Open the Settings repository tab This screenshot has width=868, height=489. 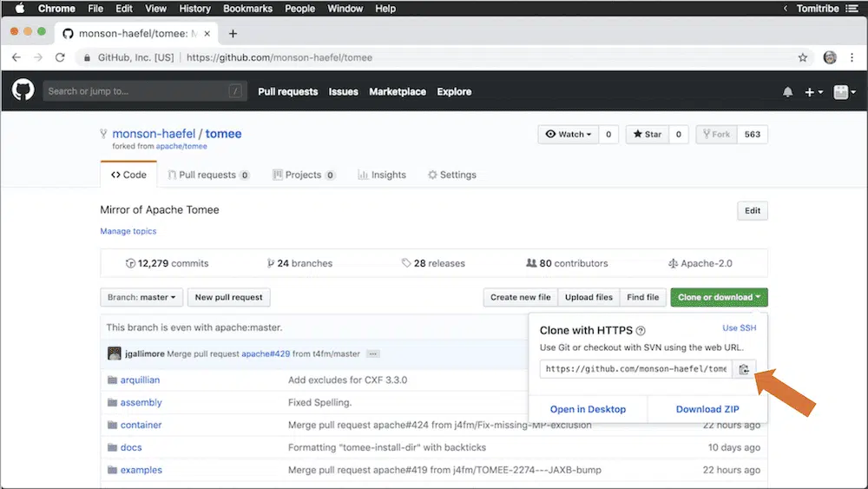[x=451, y=175]
